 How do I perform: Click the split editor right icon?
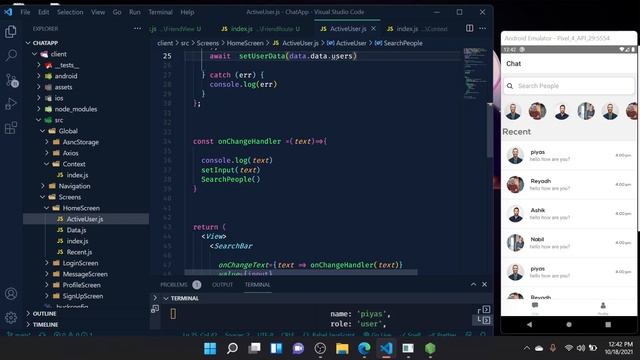pos(470,28)
